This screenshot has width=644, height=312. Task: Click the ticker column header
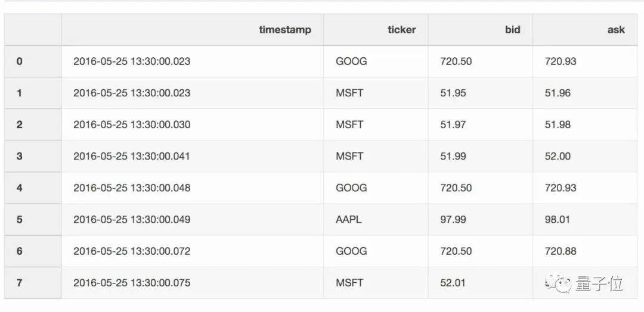click(401, 30)
